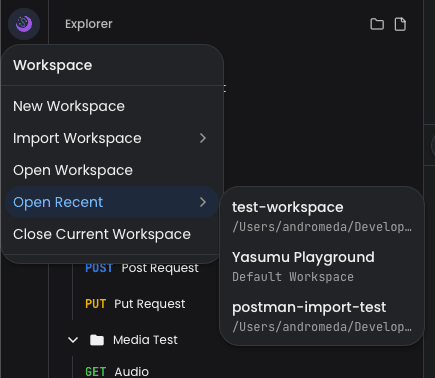The image size is (435, 378).
Task: Click the purple Yasumu logo icon
Action: pos(24,24)
